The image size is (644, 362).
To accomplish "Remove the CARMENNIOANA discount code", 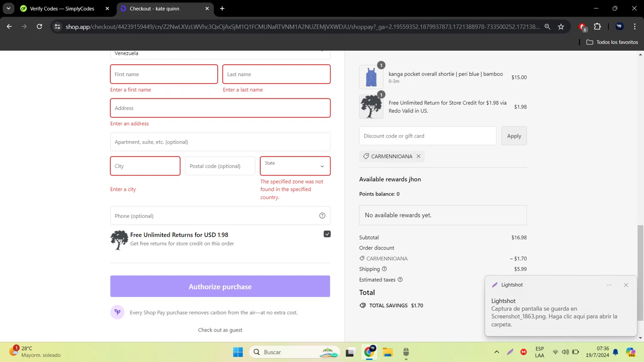I will pyautogui.click(x=419, y=156).
